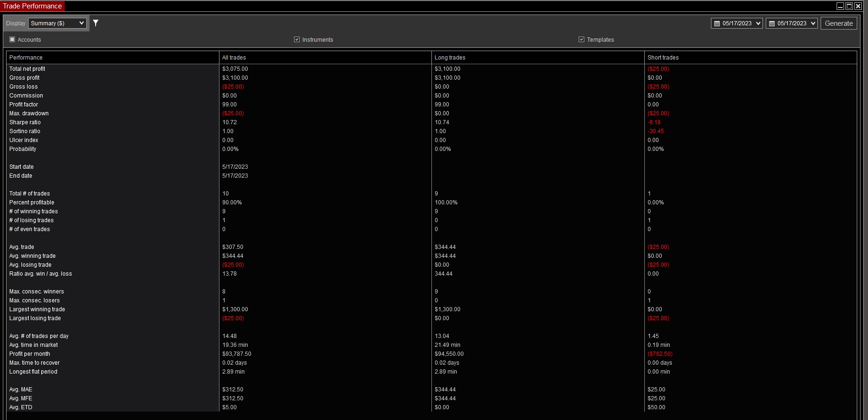Select the Long trades column header
The width and height of the screenshot is (868, 420).
coord(538,58)
